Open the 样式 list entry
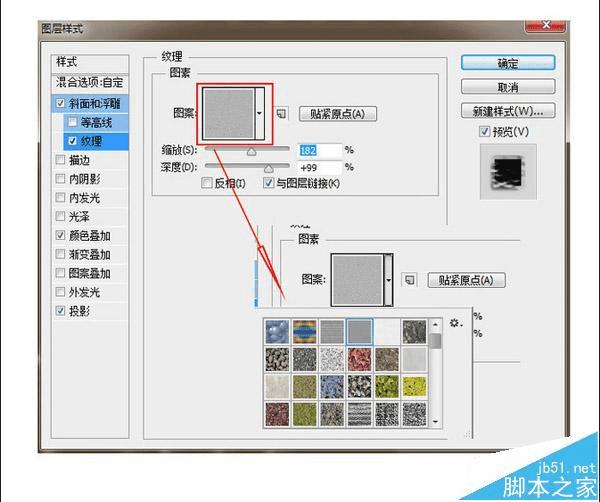Image resolution: width=600 pixels, height=502 pixels. coord(90,63)
